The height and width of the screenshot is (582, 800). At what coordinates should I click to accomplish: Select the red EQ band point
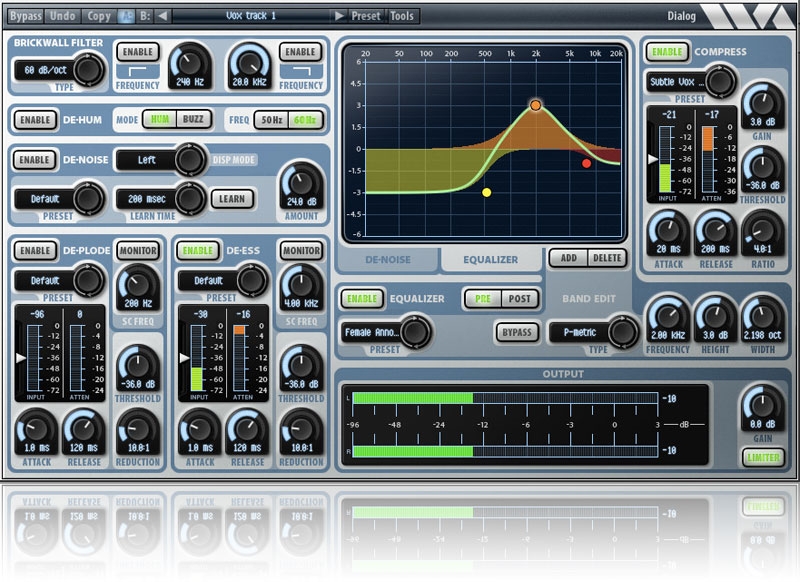[586, 163]
